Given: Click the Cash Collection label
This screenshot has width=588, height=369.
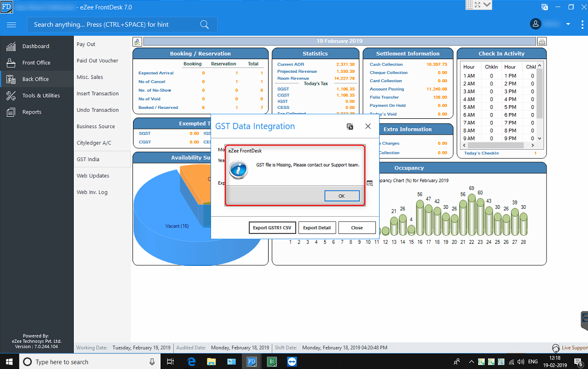Looking at the screenshot, I should point(386,64).
